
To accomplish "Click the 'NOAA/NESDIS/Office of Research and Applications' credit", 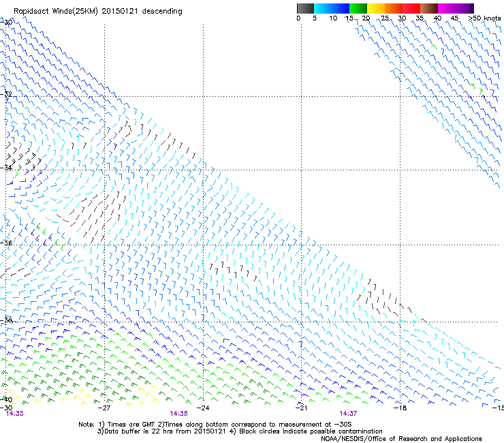I will pos(401,439).
